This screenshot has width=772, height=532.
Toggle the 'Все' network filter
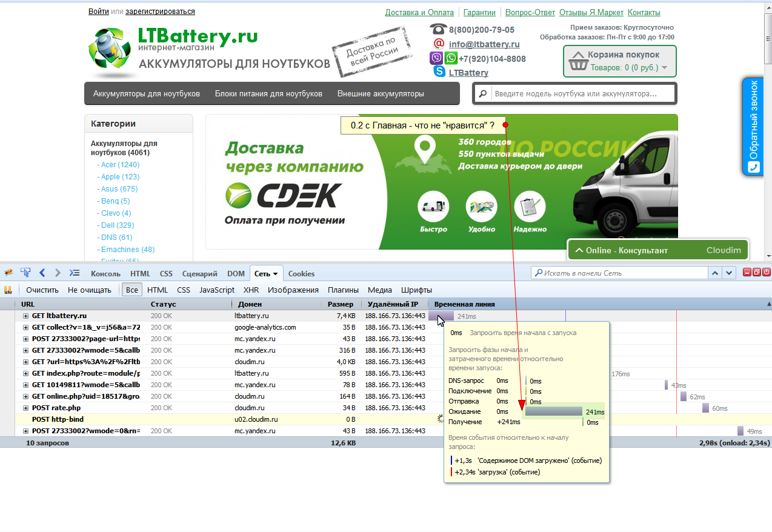[131, 290]
